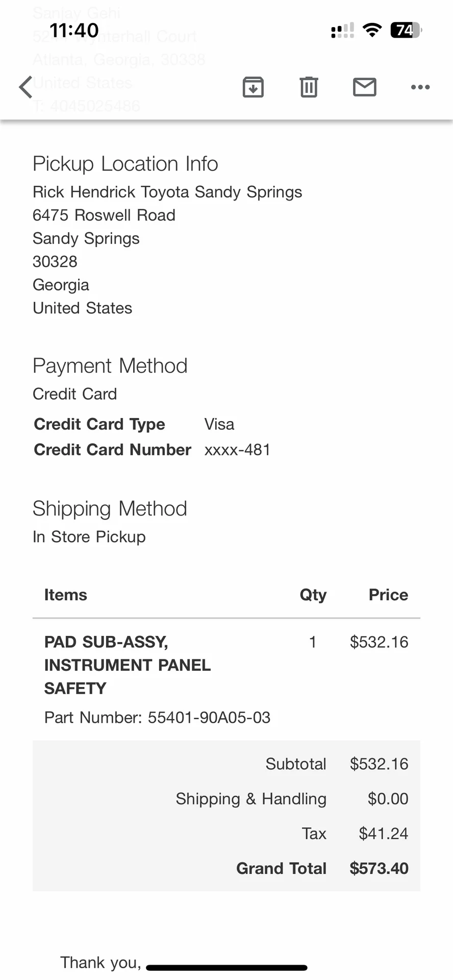Tap the cellular signal bars icon
Image resolution: width=453 pixels, height=980 pixels.
pyautogui.click(x=342, y=31)
